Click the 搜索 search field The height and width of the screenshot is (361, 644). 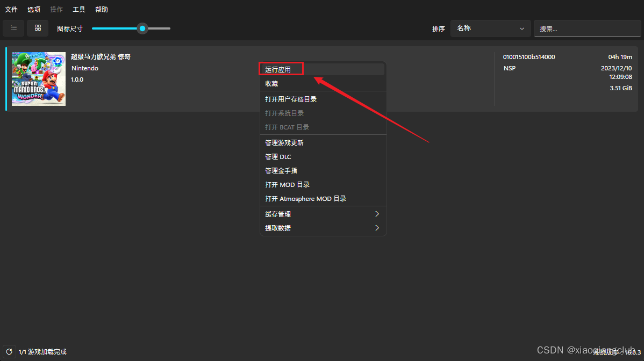587,29
